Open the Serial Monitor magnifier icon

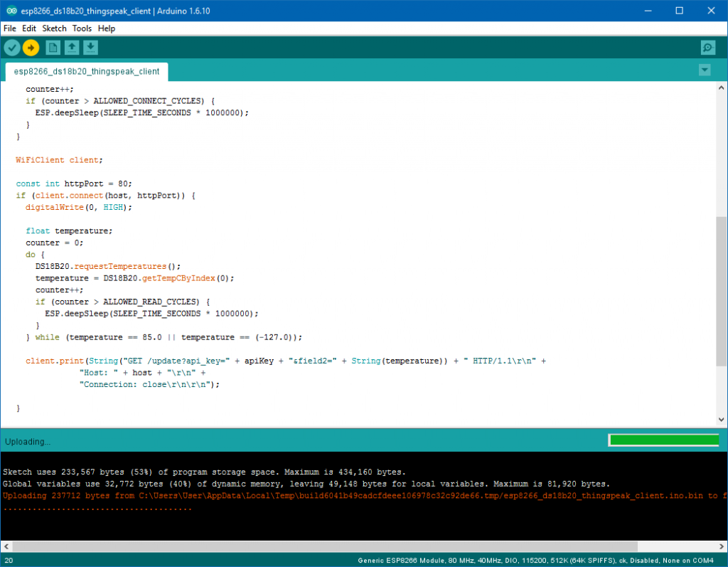coord(707,48)
